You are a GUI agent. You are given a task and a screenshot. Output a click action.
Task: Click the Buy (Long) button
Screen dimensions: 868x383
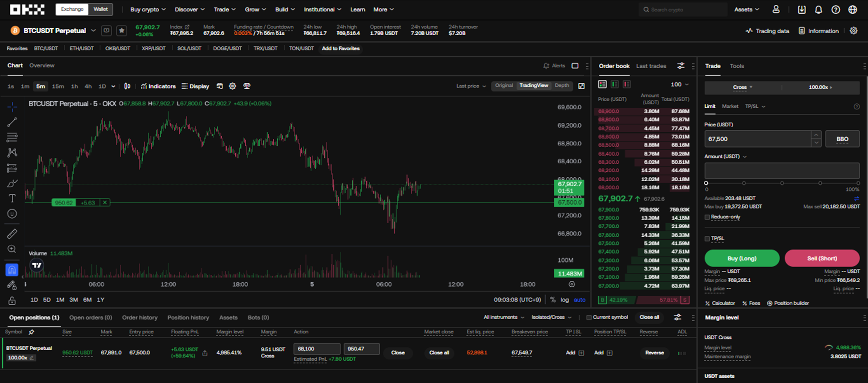click(742, 258)
